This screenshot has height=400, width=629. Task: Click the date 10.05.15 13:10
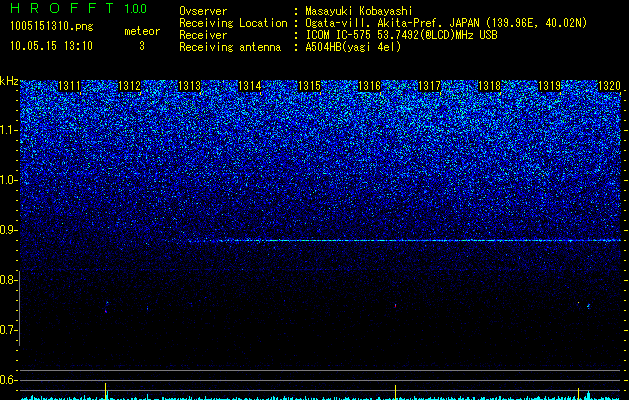[51, 46]
